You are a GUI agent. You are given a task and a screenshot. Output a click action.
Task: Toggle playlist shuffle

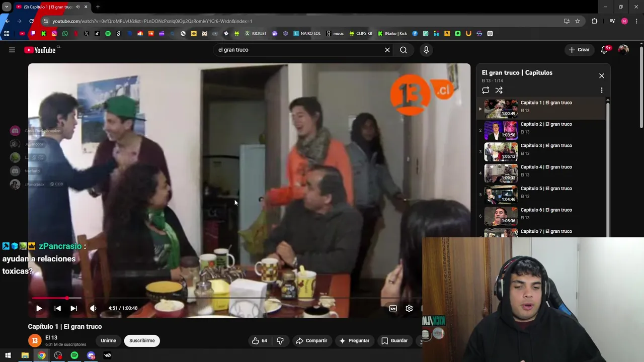[499, 90]
